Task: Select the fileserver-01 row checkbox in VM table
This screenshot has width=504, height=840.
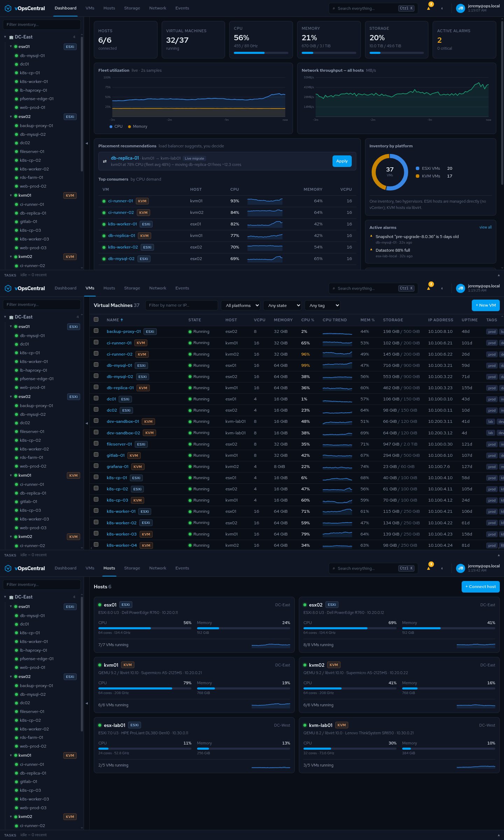Action: click(96, 443)
